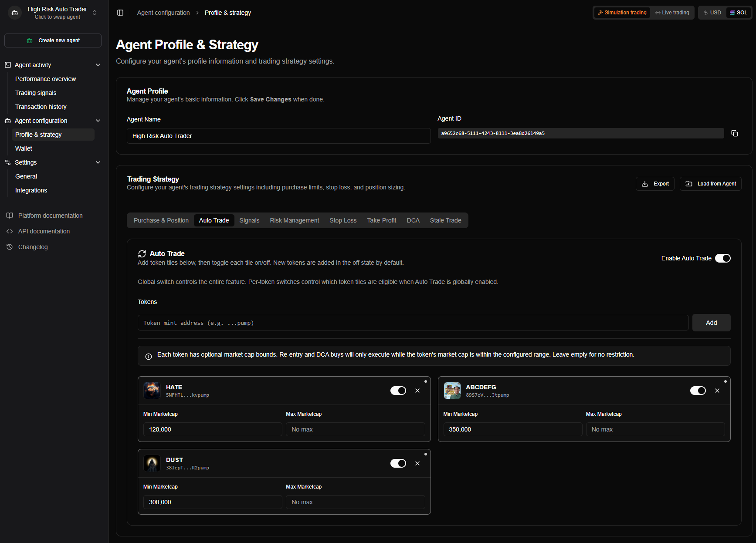Remove the DUST token tile

(x=417, y=463)
